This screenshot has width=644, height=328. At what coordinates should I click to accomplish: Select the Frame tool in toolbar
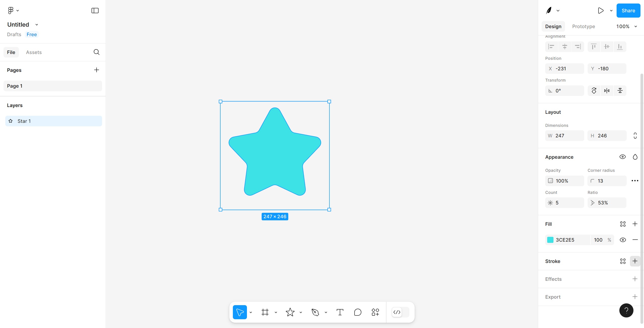(x=265, y=312)
